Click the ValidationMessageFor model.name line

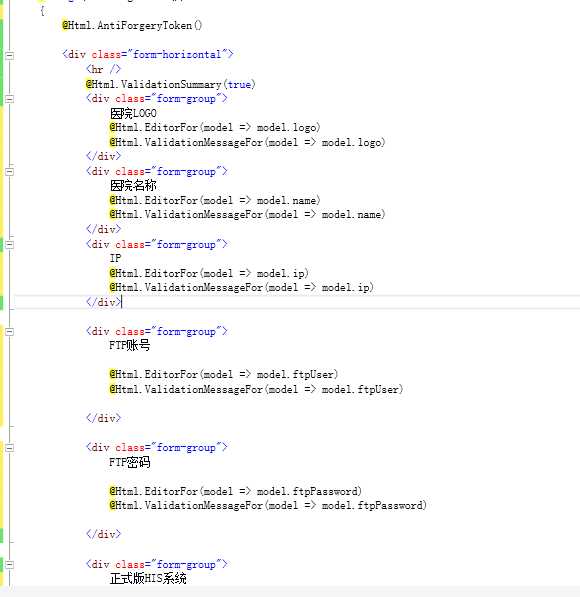click(248, 214)
